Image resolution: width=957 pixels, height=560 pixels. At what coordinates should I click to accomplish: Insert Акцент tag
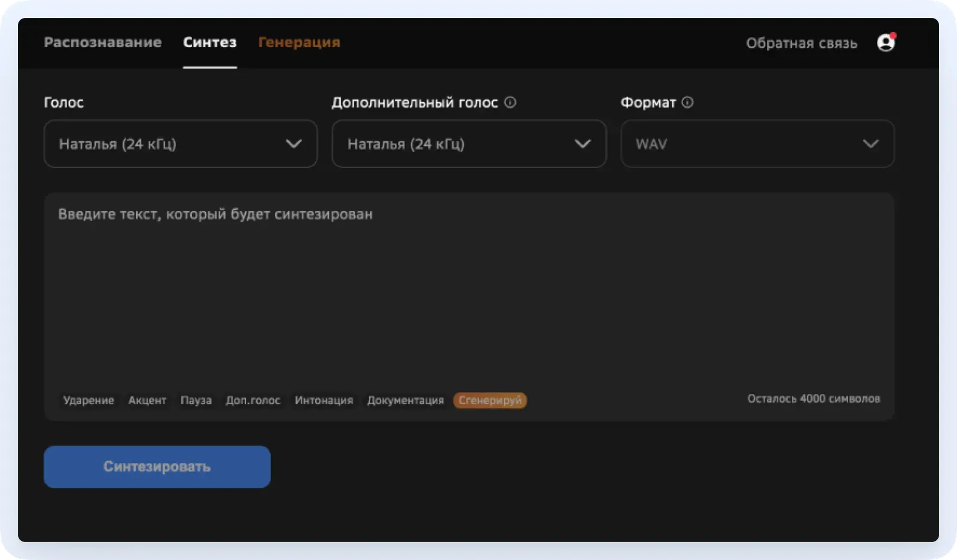147,400
